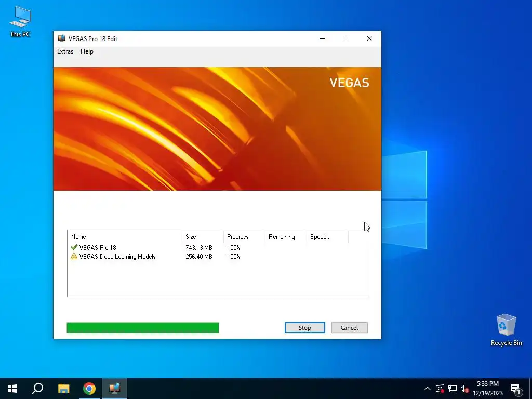Click the 100% progress of VEGAS Pro 18
The width and height of the screenshot is (532, 399).
pyautogui.click(x=234, y=248)
